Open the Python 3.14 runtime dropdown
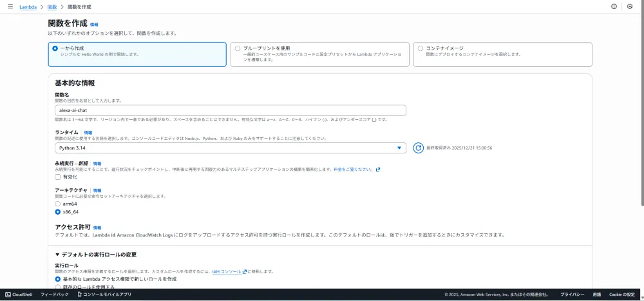The height and width of the screenshot is (301, 644). point(231,148)
